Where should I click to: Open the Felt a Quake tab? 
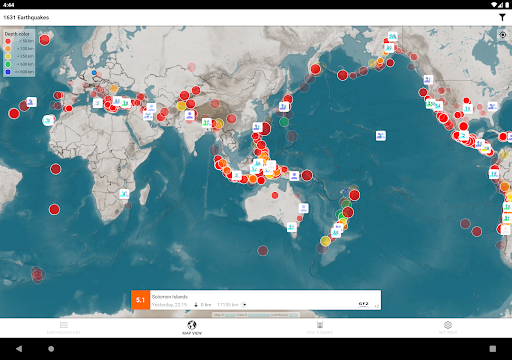[x=320, y=328]
